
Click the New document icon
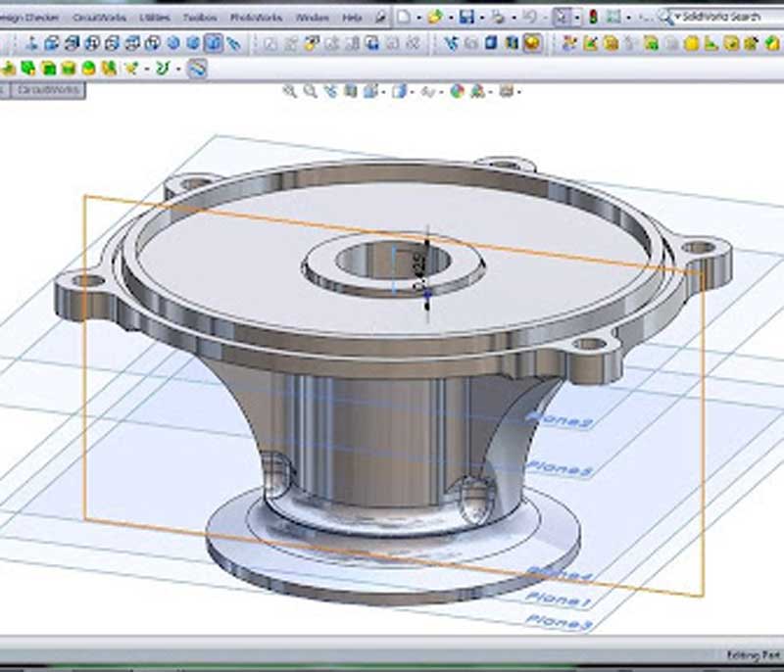tap(405, 17)
